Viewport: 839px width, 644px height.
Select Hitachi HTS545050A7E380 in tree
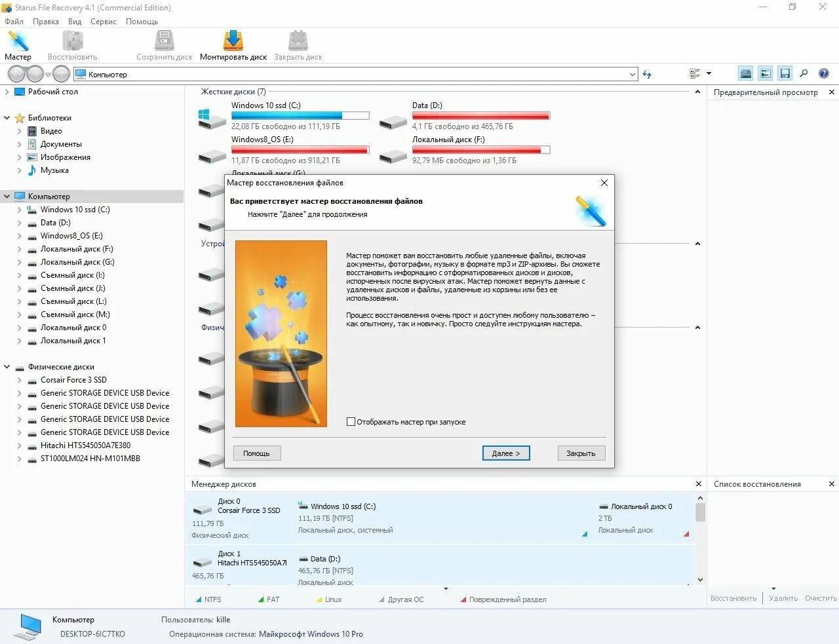click(x=85, y=445)
